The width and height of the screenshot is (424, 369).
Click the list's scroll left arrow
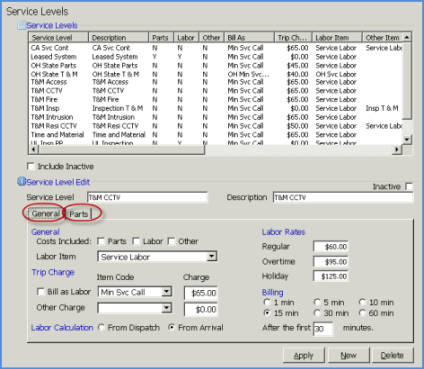pyautogui.click(x=34, y=150)
